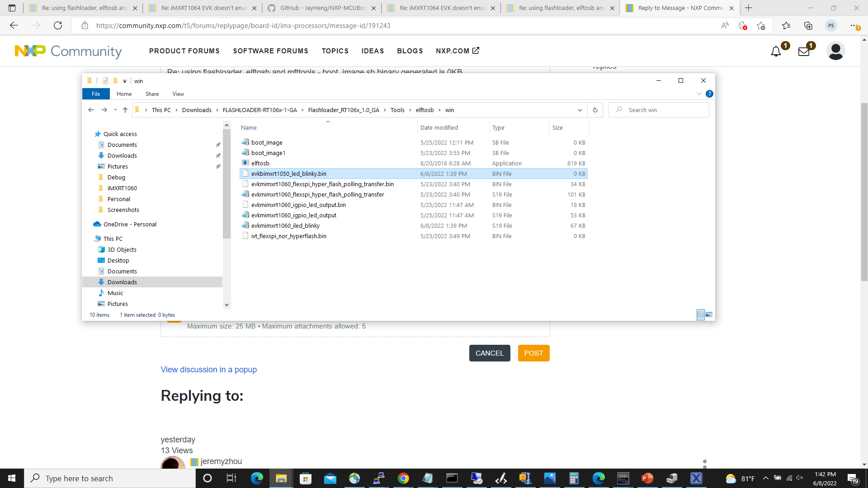Open View discussion in a popup link
This screenshot has width=868, height=488.
[x=208, y=370]
